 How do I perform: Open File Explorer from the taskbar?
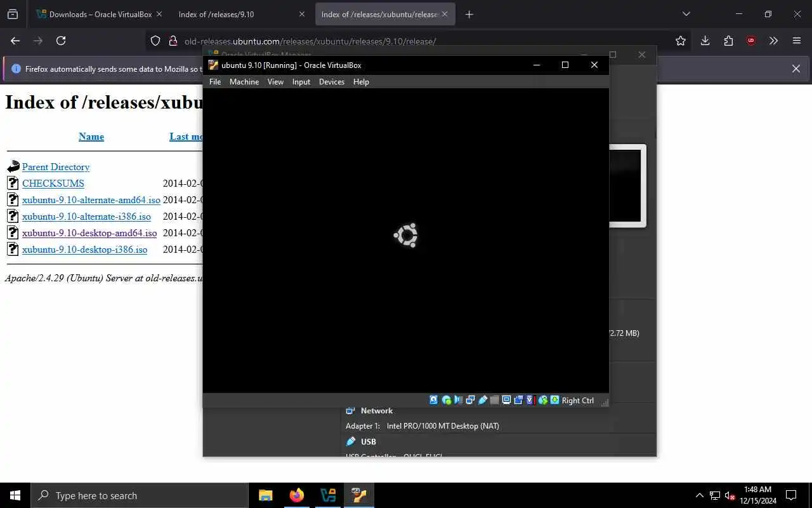tap(266, 495)
